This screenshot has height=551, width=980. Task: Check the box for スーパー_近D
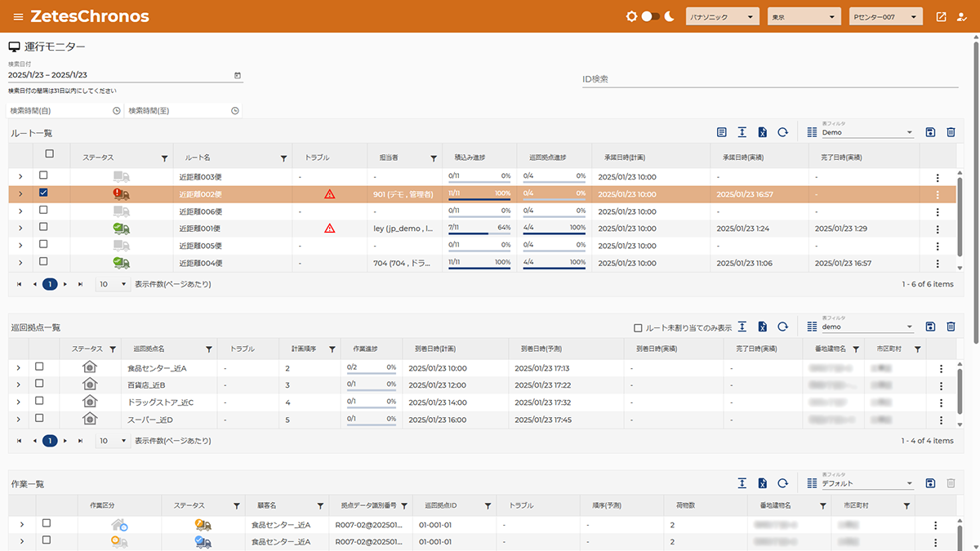point(38,418)
